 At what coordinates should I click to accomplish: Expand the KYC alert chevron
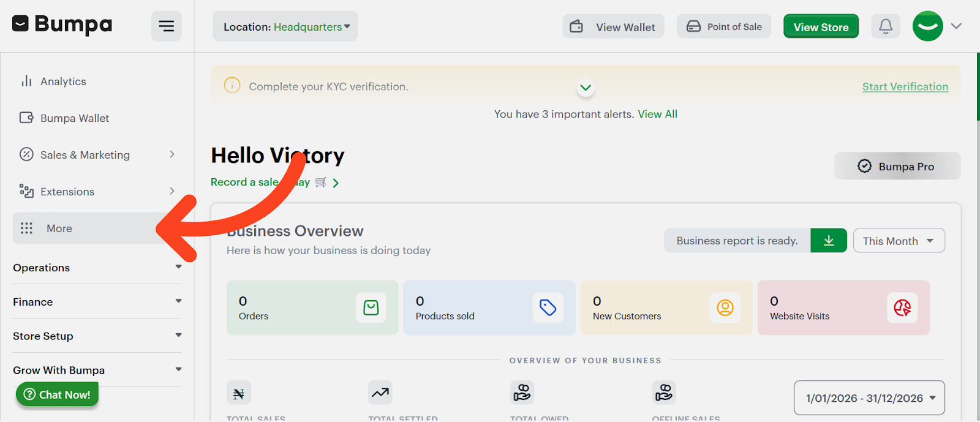pyautogui.click(x=586, y=88)
